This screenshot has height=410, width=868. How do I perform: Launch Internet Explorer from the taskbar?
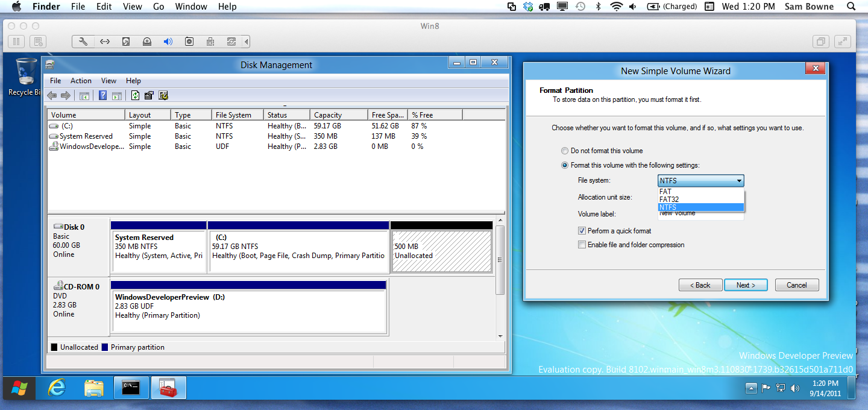(57, 388)
